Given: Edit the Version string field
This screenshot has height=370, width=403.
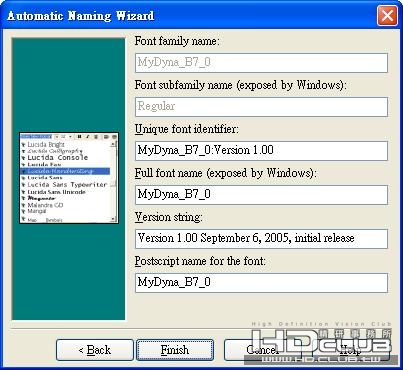Looking at the screenshot, I should click(x=261, y=239).
